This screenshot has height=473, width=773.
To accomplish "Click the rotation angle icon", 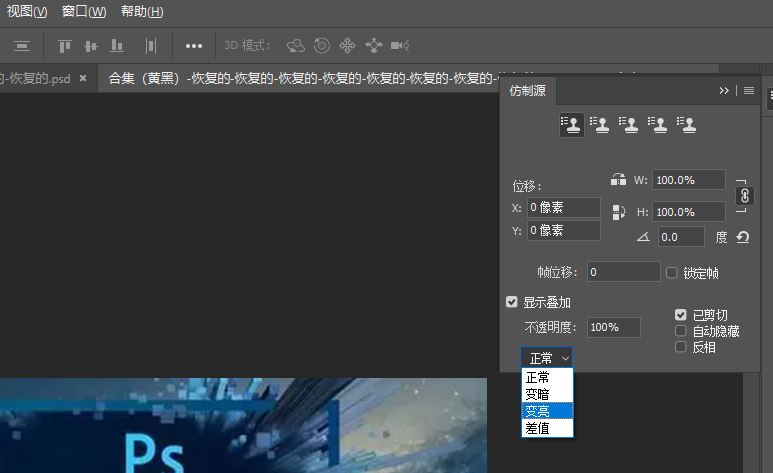I will click(x=643, y=237).
